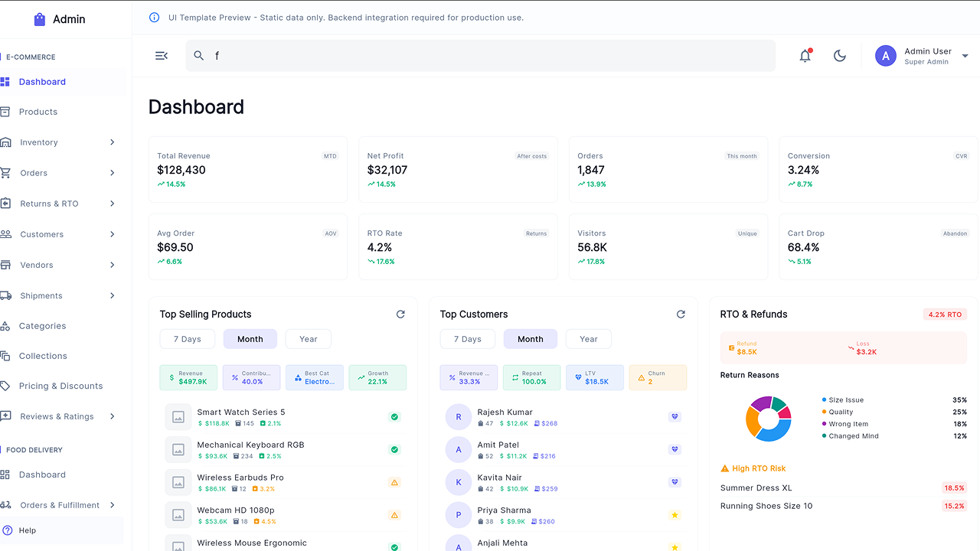This screenshot has height=551, width=980.
Task: Select Year in Top Selling Products
Action: click(309, 339)
